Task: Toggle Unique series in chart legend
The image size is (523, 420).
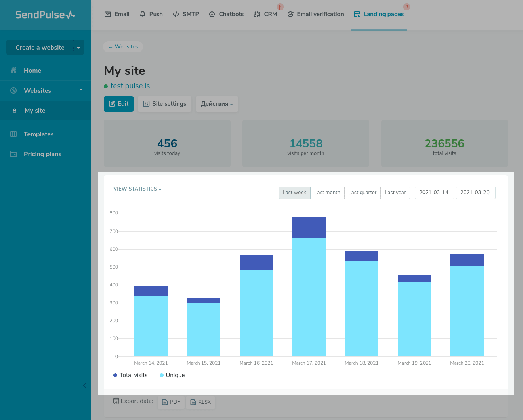Action: [x=172, y=375]
